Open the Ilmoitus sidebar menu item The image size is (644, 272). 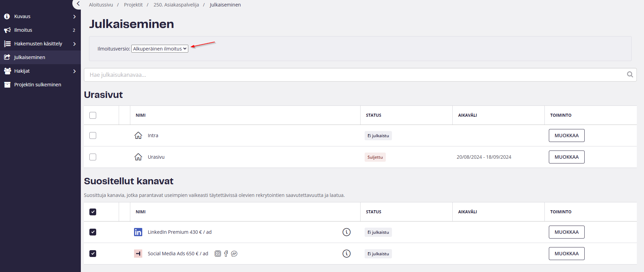coord(40,30)
